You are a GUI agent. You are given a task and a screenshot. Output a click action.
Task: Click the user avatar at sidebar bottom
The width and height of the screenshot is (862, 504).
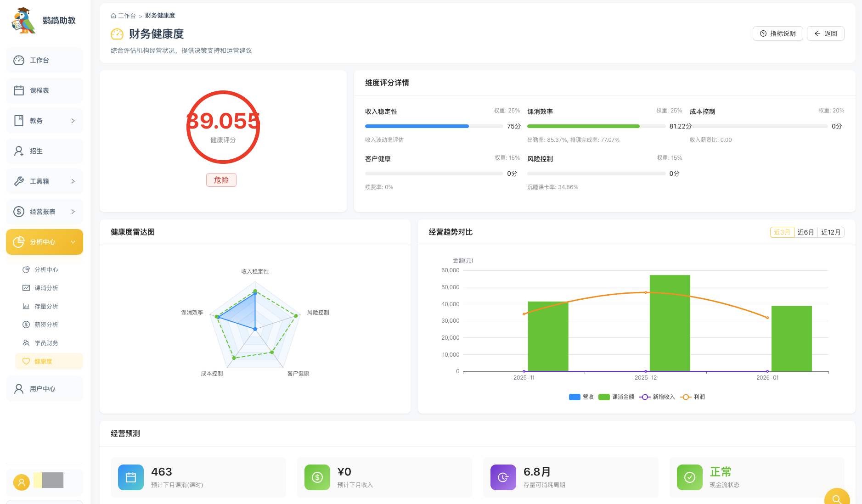[x=21, y=482]
